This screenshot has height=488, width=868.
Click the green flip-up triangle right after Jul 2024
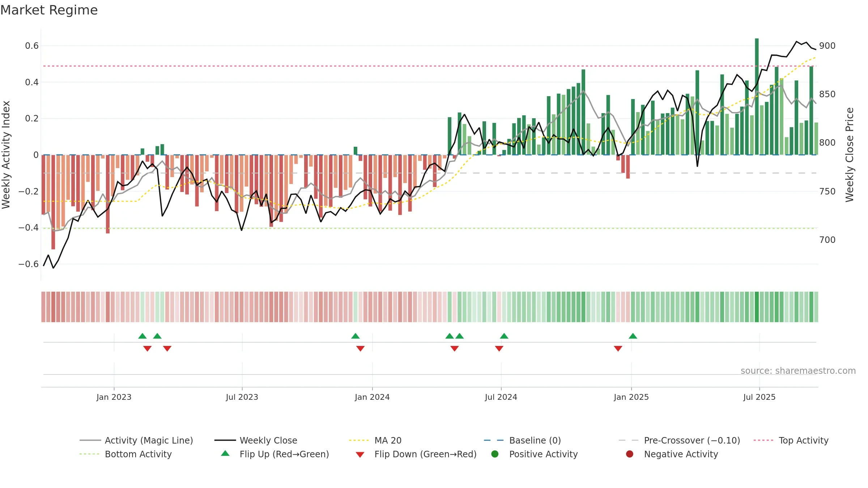pyautogui.click(x=504, y=336)
